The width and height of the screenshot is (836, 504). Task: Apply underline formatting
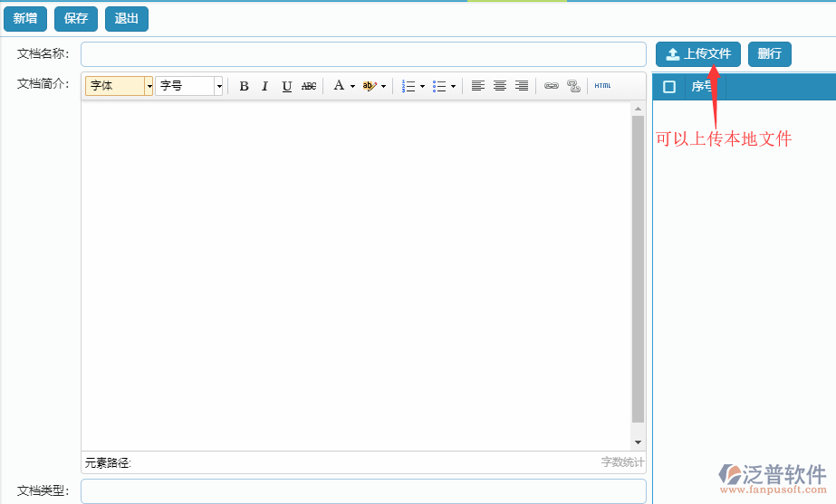[287, 86]
